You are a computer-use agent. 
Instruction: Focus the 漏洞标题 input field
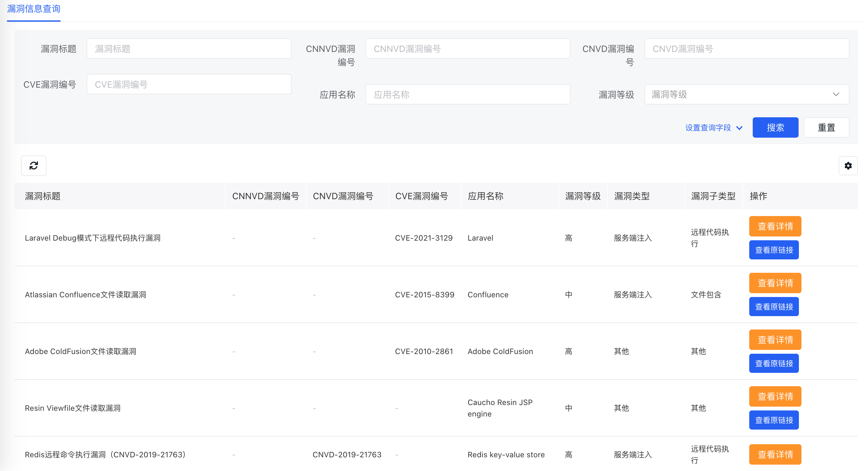pos(189,48)
